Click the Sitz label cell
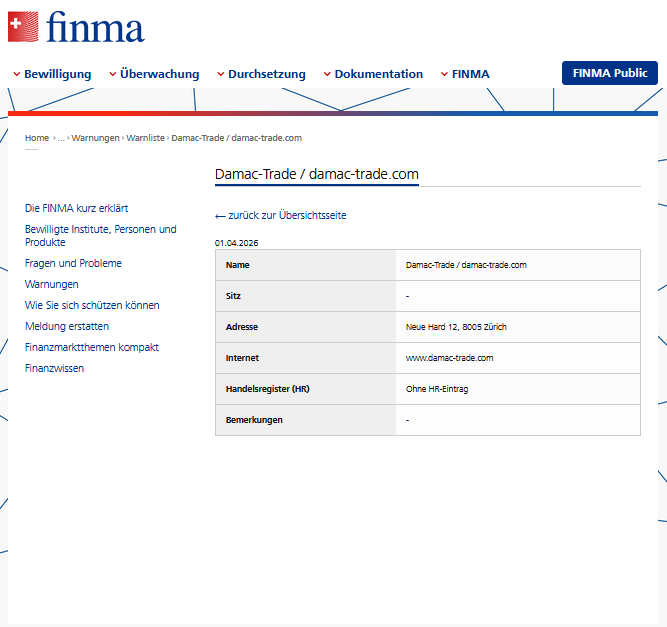 coord(305,296)
